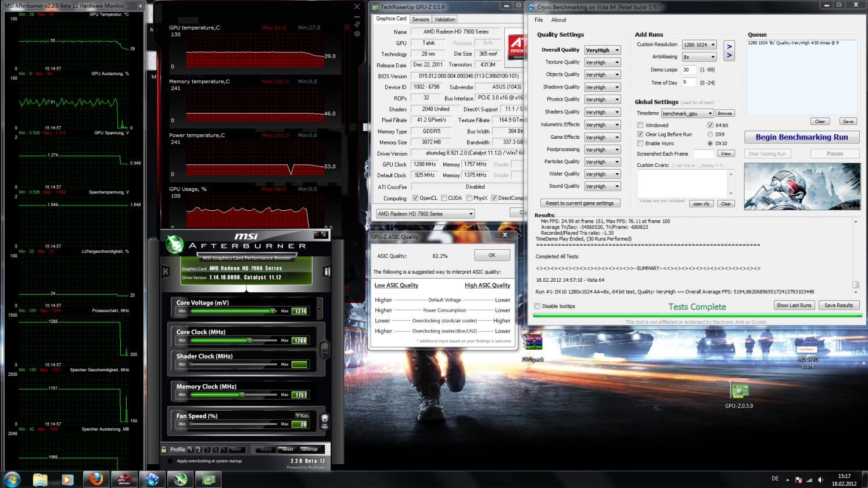Switch to GPU-Z Sensors tab

coord(420,19)
